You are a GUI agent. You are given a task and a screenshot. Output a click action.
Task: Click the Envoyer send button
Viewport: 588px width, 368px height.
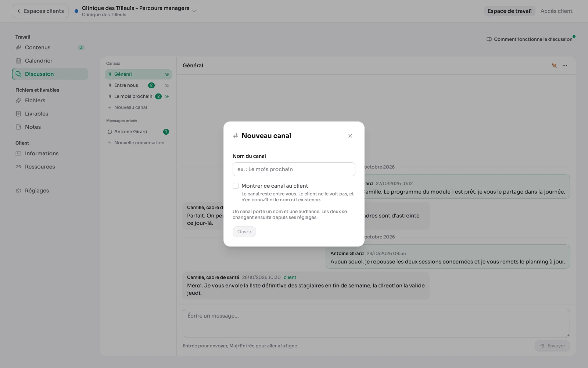tap(552, 346)
